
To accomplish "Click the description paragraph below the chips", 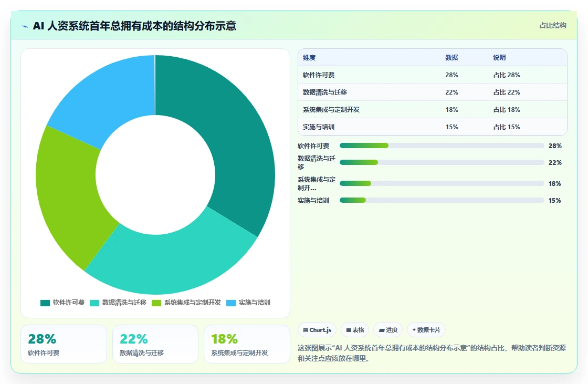I will pos(432,353).
